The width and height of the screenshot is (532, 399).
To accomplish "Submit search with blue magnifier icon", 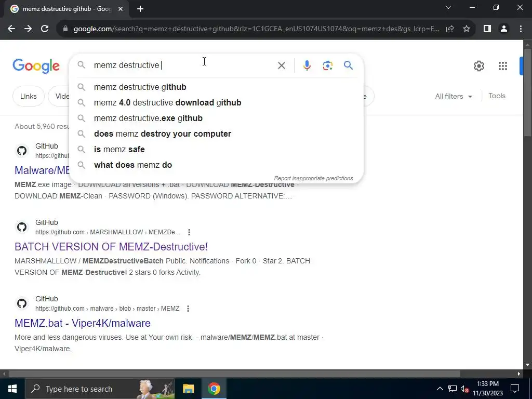I will click(x=349, y=65).
